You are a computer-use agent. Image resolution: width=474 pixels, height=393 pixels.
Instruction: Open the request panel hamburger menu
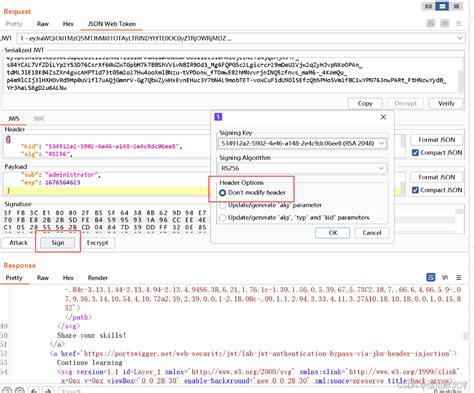(x=459, y=24)
